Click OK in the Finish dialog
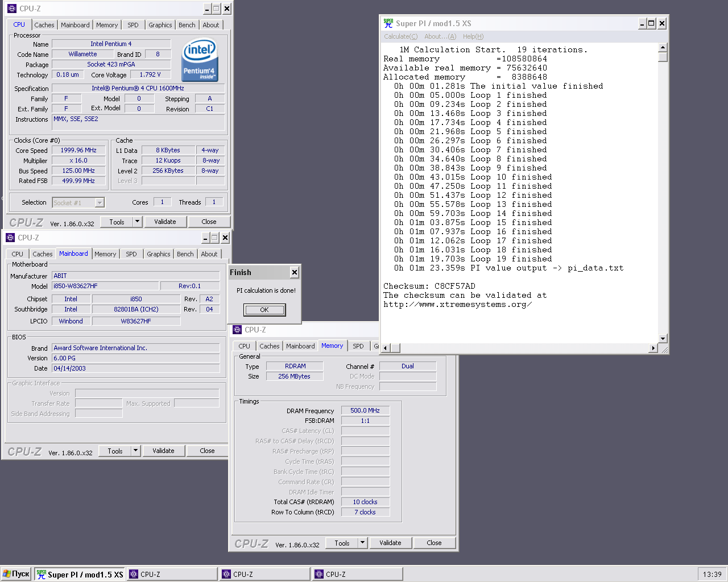728x582 pixels. pyautogui.click(x=264, y=310)
